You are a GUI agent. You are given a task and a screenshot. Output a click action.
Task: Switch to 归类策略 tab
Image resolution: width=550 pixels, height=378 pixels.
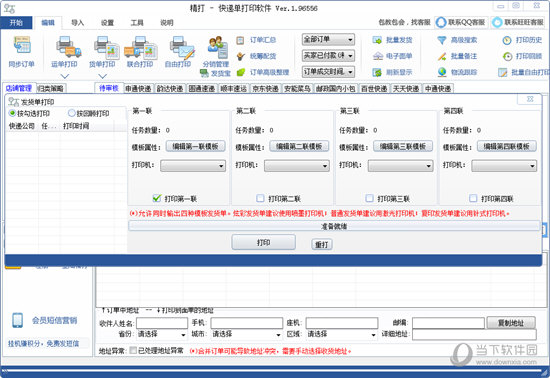click(51, 88)
